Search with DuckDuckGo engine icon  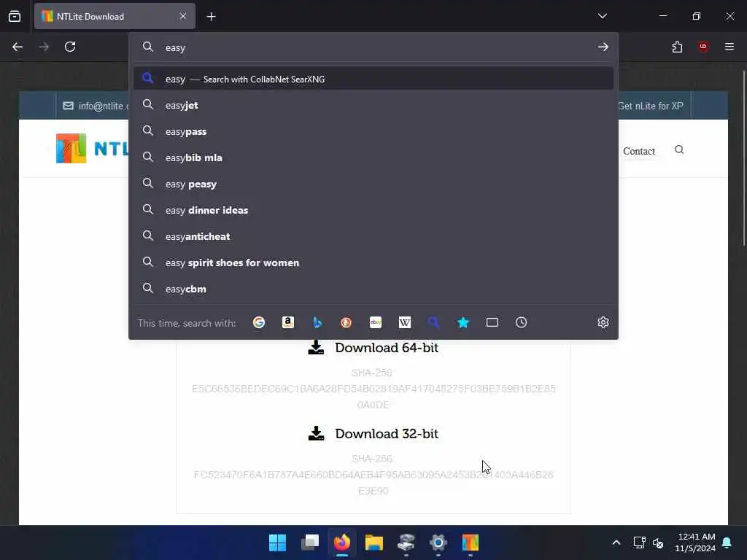347,322
